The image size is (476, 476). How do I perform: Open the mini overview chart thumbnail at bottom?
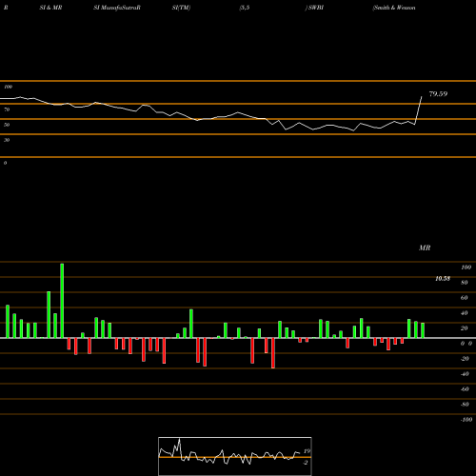point(235,456)
